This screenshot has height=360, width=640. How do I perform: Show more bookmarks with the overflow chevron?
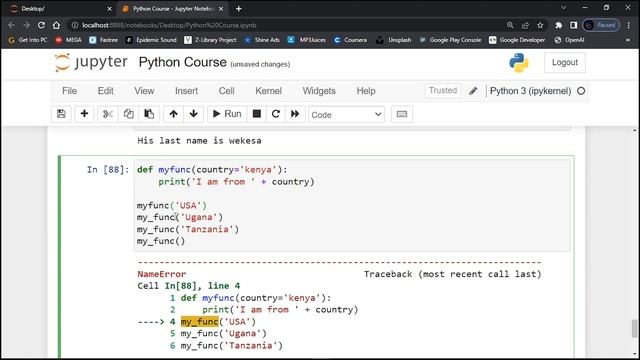pyautogui.click(x=628, y=40)
